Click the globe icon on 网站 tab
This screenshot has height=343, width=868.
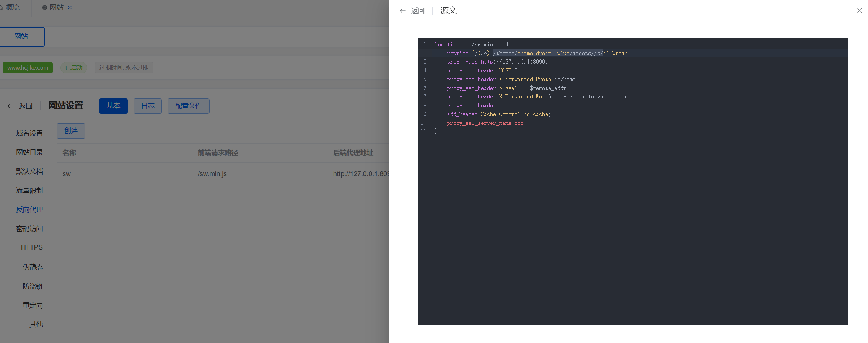(45, 7)
